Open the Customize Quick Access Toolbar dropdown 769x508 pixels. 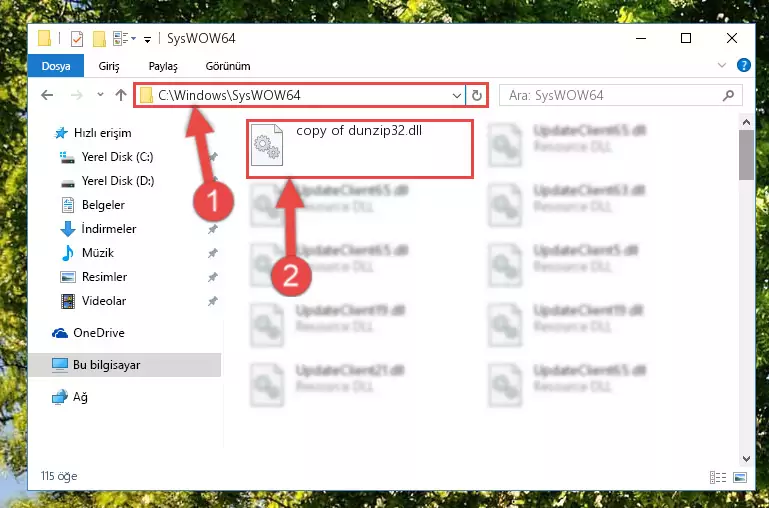pyautogui.click(x=147, y=39)
